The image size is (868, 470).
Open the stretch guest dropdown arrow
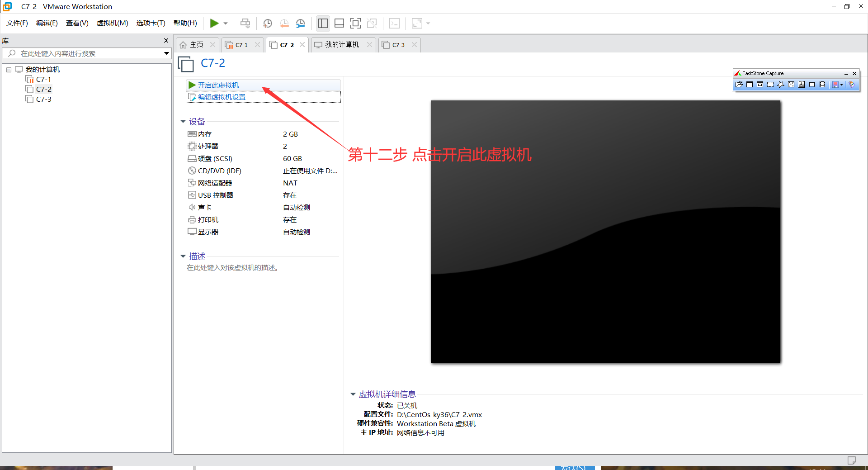pyautogui.click(x=428, y=24)
